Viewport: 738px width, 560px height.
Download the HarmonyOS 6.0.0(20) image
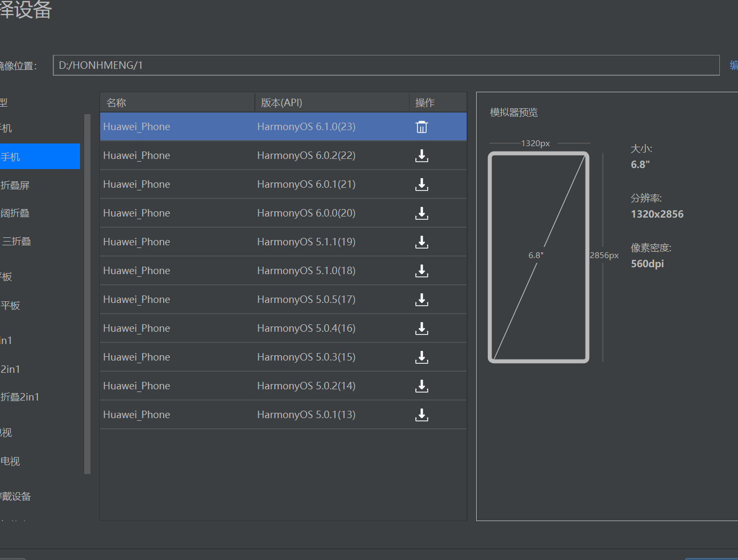(422, 213)
